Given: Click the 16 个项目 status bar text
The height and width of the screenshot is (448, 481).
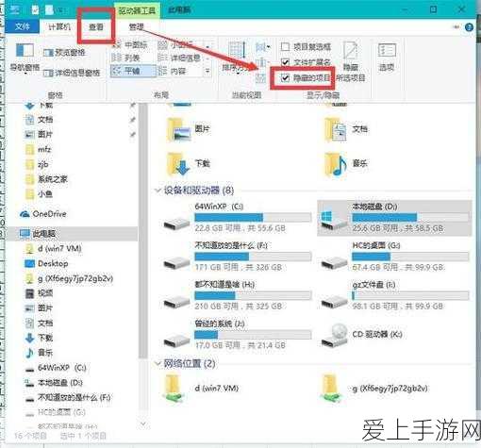Looking at the screenshot, I should click(30, 436).
